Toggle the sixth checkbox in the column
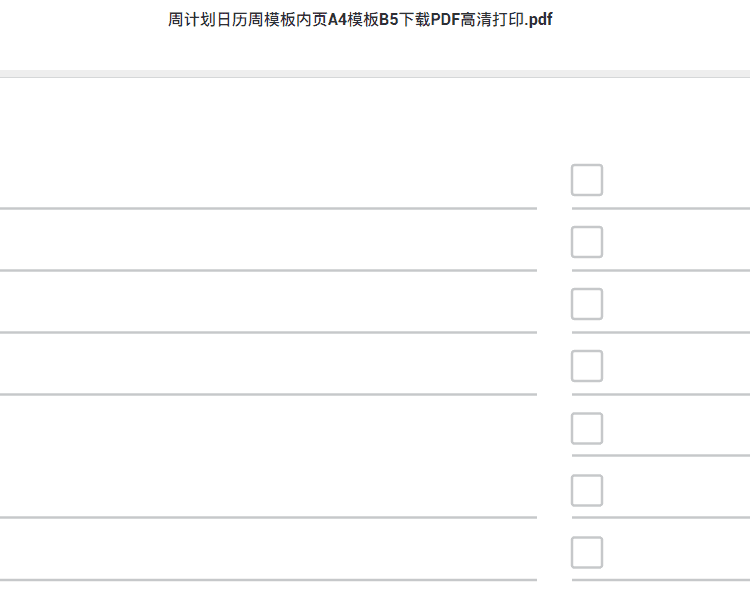This screenshot has width=750, height=590. [587, 490]
